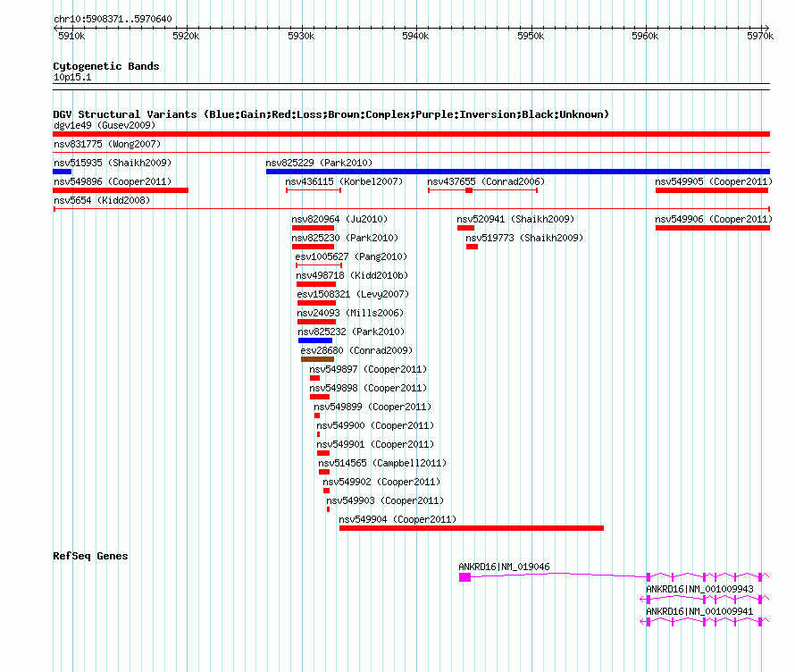Select the nsv436115 thin red interval line
This screenshot has height=672, width=795.
pos(314,190)
